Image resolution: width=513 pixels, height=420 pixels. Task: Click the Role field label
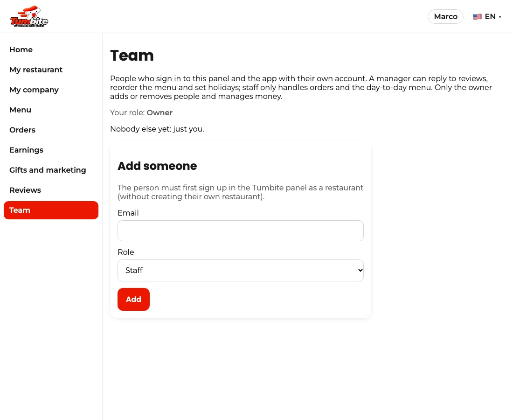coord(126,252)
